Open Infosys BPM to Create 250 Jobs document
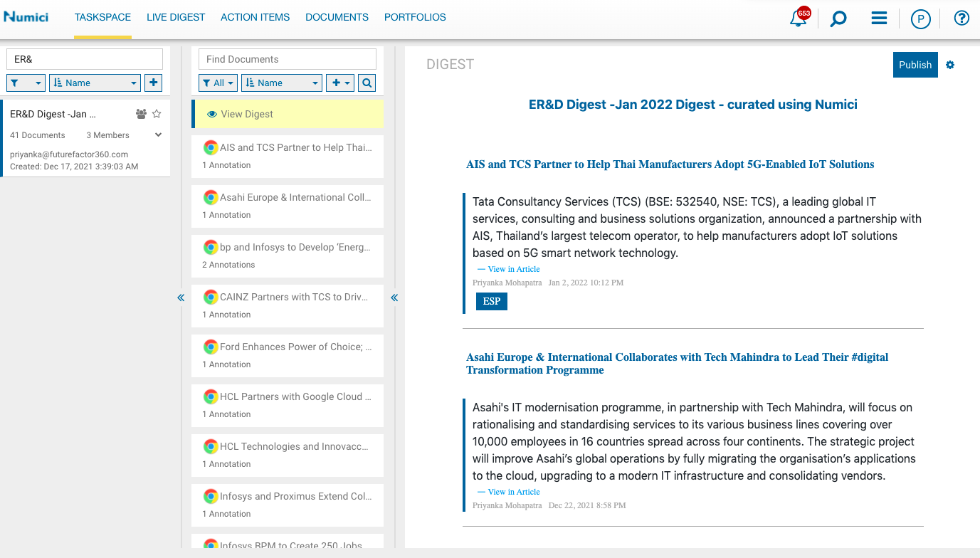The height and width of the screenshot is (558, 980). 288,541
